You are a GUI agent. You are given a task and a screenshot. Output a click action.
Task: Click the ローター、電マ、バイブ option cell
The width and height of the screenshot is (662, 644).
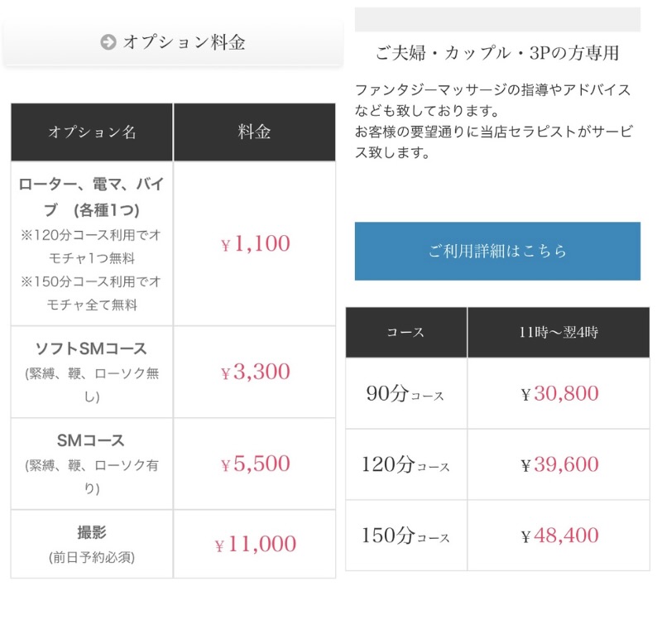(92, 243)
